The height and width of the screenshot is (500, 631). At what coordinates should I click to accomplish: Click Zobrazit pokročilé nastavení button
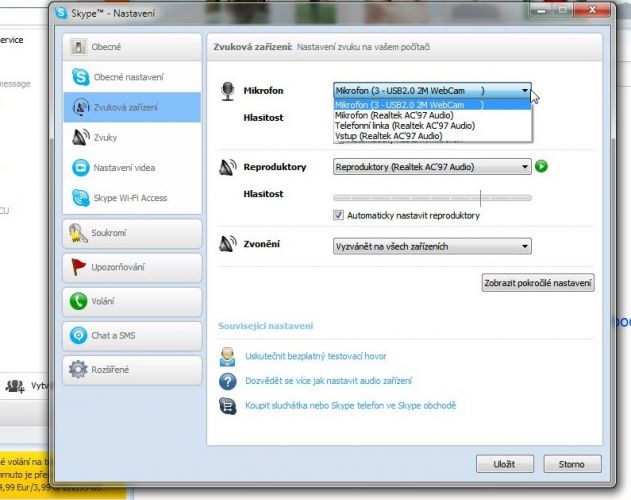[538, 283]
